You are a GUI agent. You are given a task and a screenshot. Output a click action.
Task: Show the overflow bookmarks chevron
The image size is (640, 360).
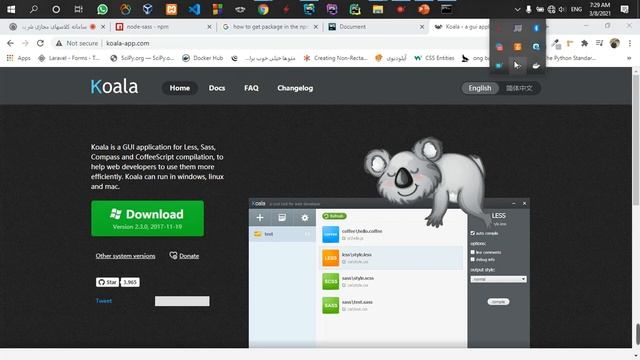[x=629, y=58]
